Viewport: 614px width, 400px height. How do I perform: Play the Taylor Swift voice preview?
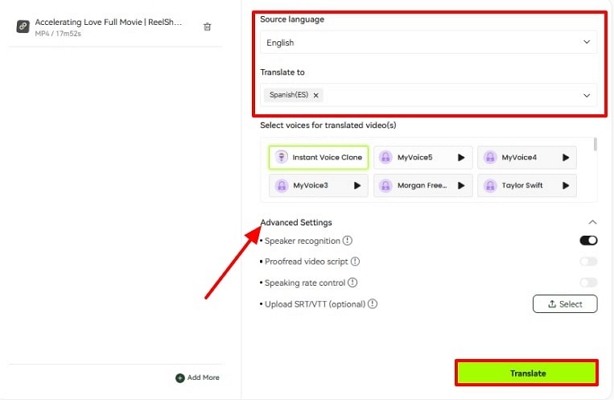[565, 185]
